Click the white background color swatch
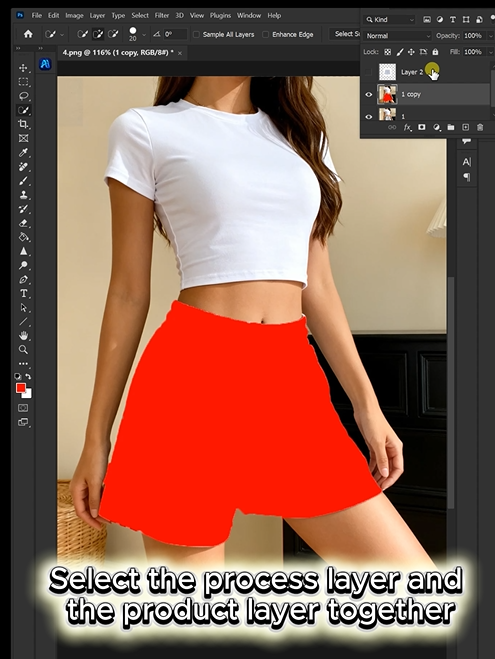Image resolution: width=495 pixels, height=659 pixels. point(28,394)
